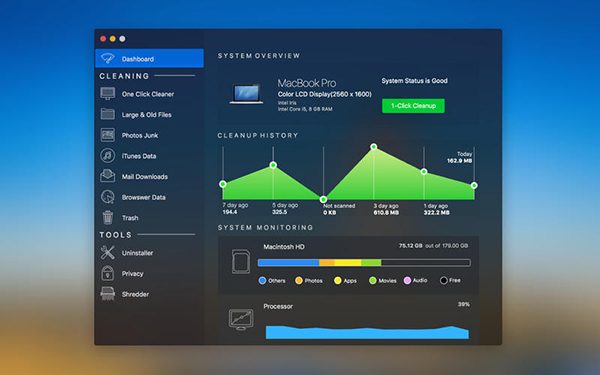Click the Audio pink legend swatch

click(407, 280)
